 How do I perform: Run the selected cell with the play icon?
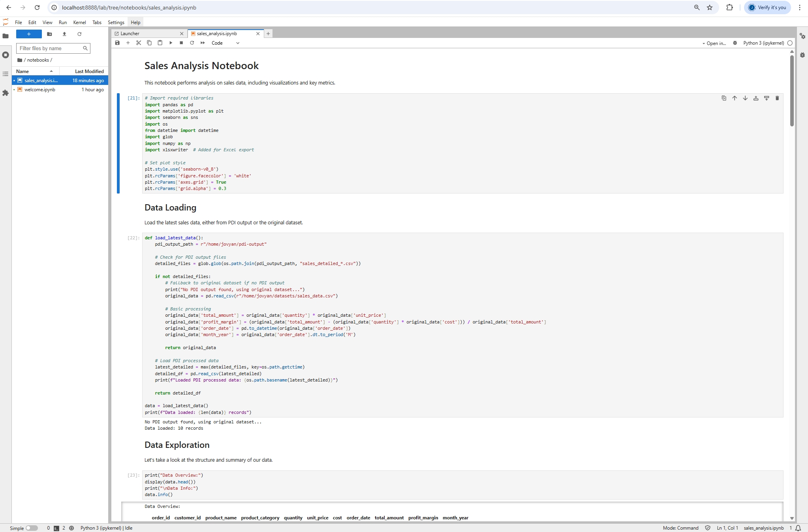coord(171,43)
